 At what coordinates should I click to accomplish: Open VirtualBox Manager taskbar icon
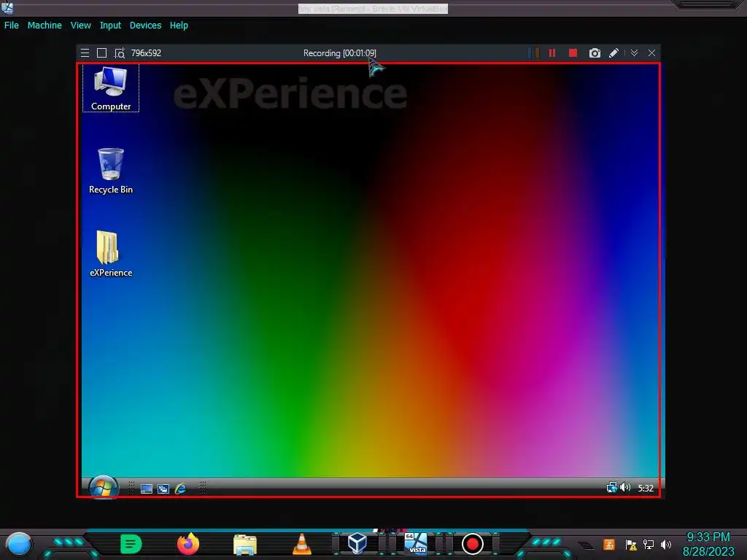pos(357,543)
